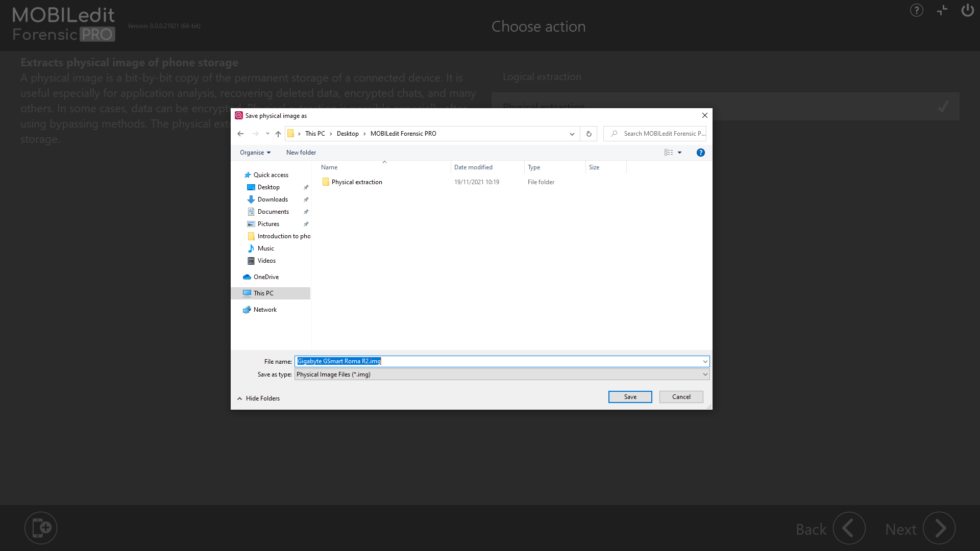Select the Physical extraction folder name
The width and height of the screenshot is (980, 551).
pos(357,182)
